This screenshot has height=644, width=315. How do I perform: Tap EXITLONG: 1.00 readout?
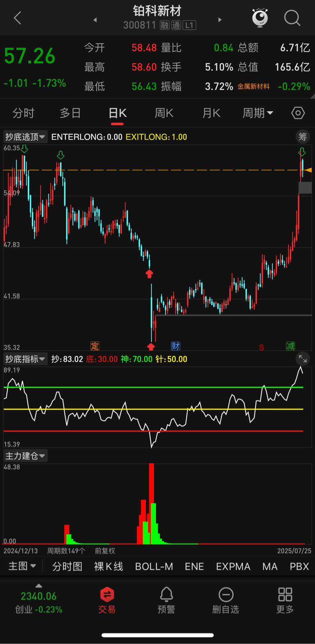click(156, 137)
